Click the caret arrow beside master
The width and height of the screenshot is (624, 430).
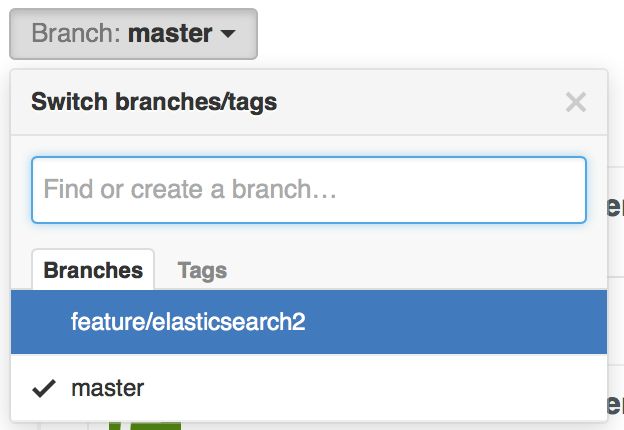(x=228, y=34)
